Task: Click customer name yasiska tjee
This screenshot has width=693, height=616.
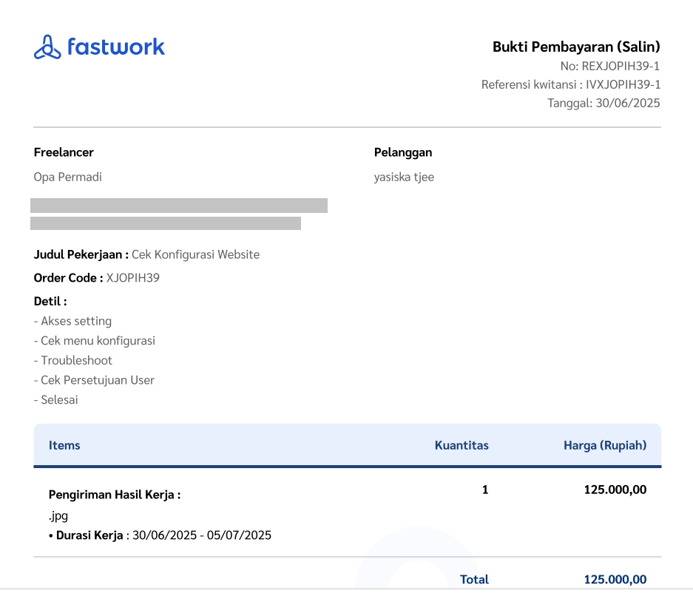Action: (x=404, y=177)
